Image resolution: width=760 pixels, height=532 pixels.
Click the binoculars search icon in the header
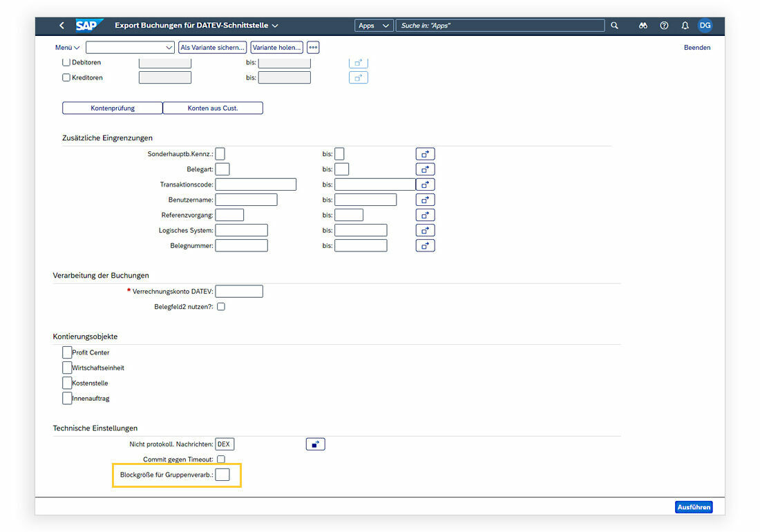point(643,25)
